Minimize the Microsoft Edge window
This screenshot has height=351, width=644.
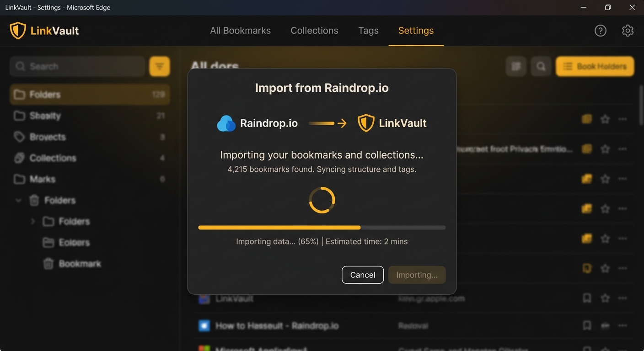tap(584, 7)
